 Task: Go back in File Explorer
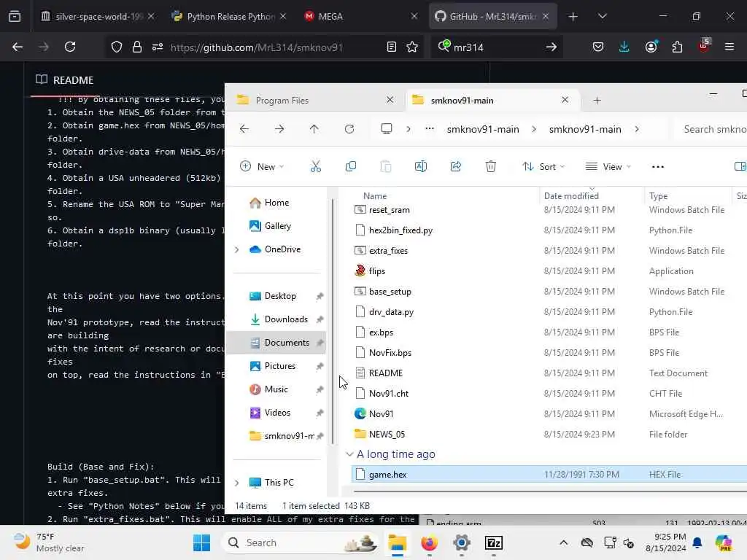(244, 129)
